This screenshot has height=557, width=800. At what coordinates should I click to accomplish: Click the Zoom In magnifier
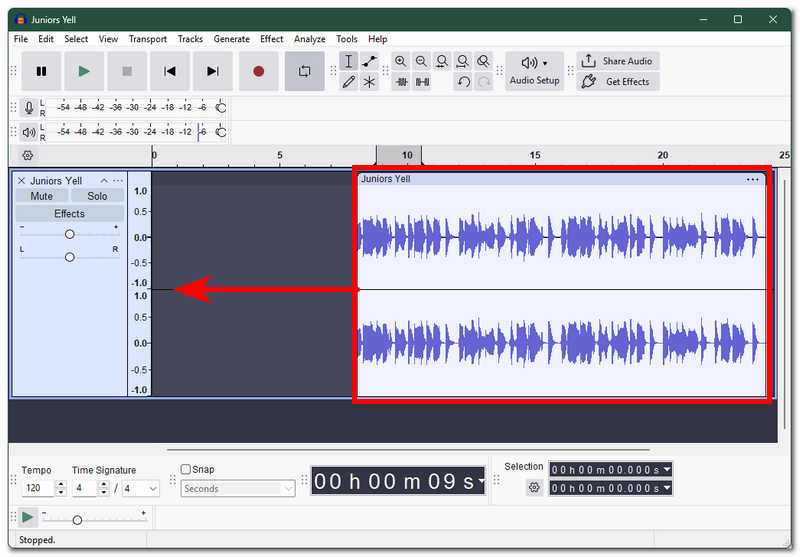tap(401, 62)
